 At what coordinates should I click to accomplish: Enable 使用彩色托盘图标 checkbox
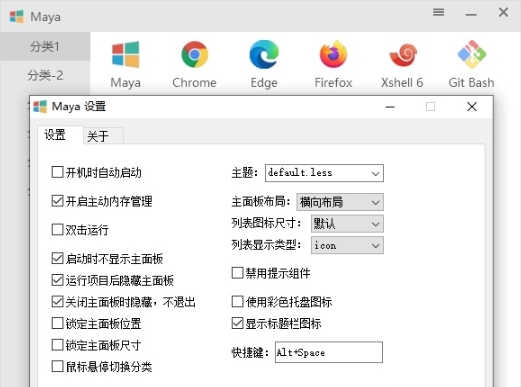pyautogui.click(x=237, y=301)
